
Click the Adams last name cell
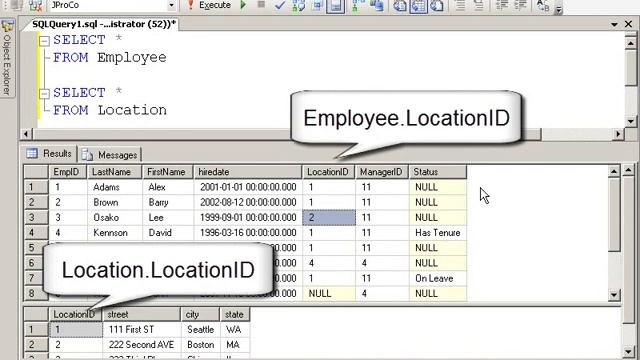coord(115,187)
